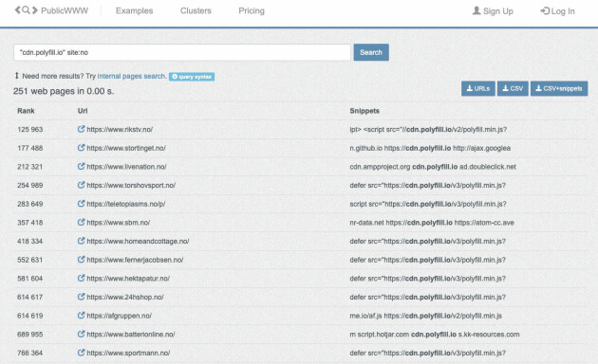This screenshot has height=364, width=598.
Task: Select rank value 177 488
Action: click(x=29, y=148)
